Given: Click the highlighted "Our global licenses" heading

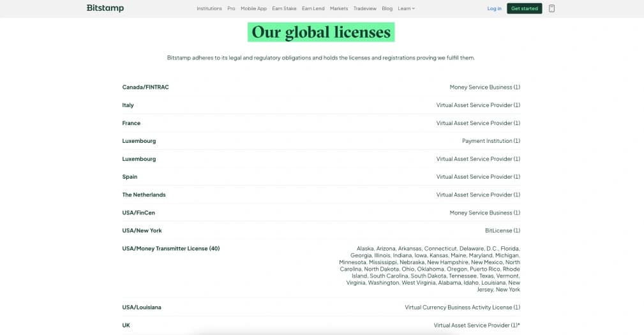Looking at the screenshot, I should tap(321, 32).
